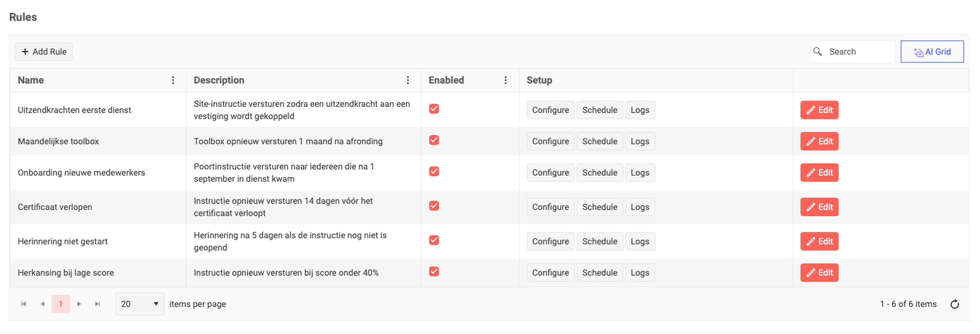
Task: Jump to the last page
Action: pos(97,304)
